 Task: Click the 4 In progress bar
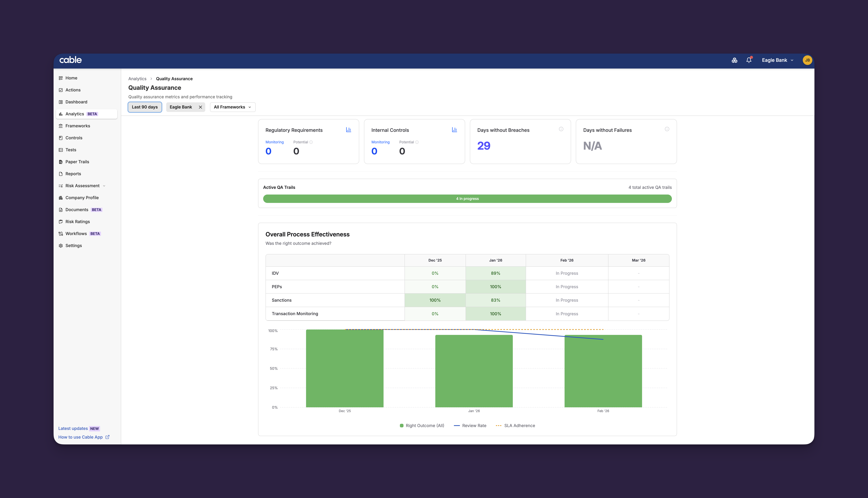[x=467, y=199]
